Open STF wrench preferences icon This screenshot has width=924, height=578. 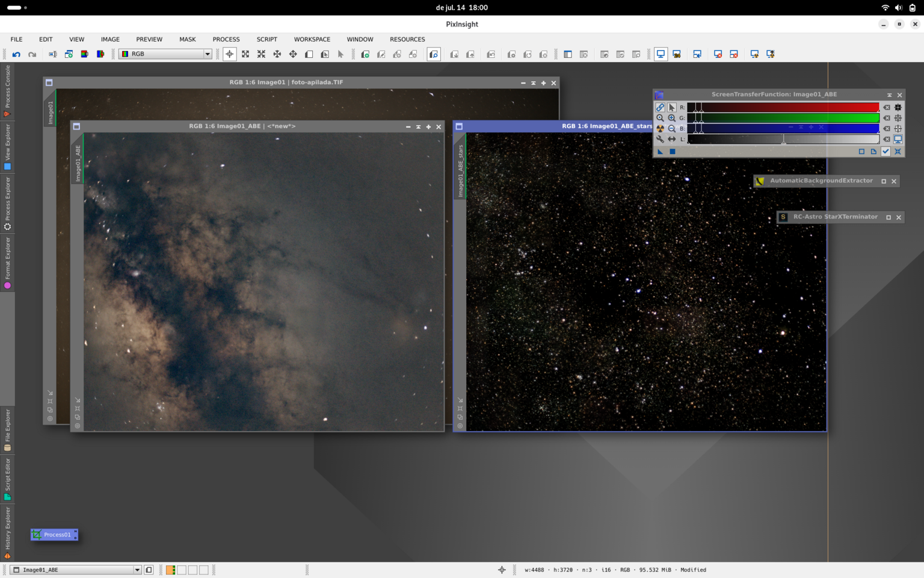[x=660, y=139]
